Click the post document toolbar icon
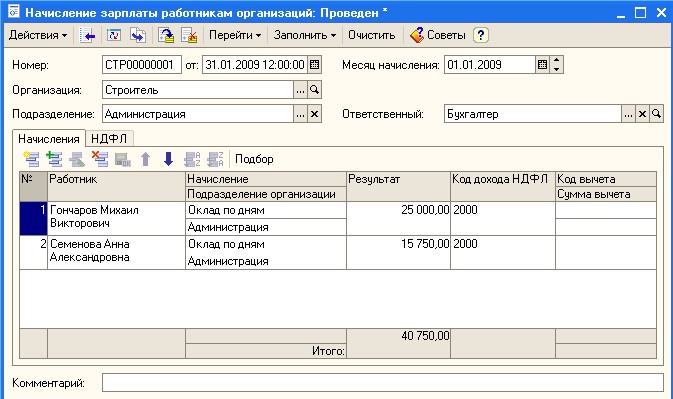Screen dimensions: 673x399 click(x=166, y=35)
